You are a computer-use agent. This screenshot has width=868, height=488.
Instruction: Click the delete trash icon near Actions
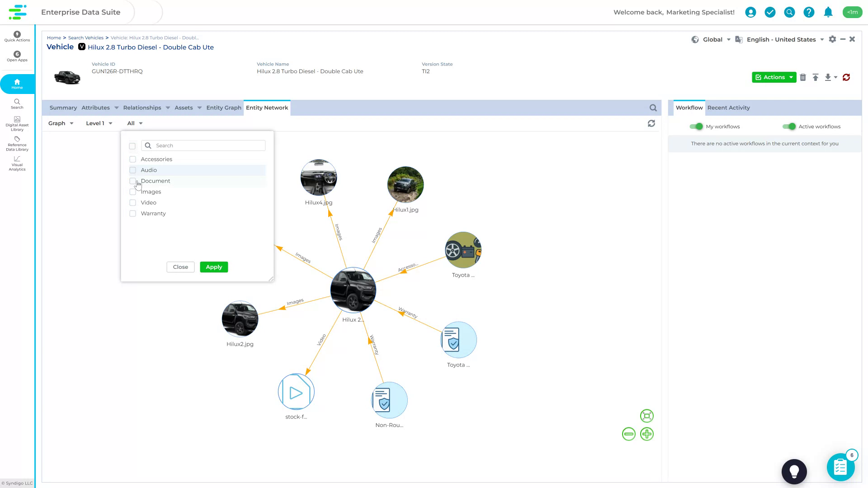(803, 77)
